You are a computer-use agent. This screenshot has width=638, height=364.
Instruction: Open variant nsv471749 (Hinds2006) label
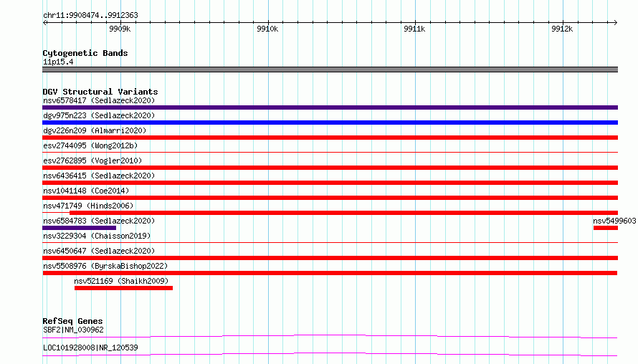(x=88, y=206)
